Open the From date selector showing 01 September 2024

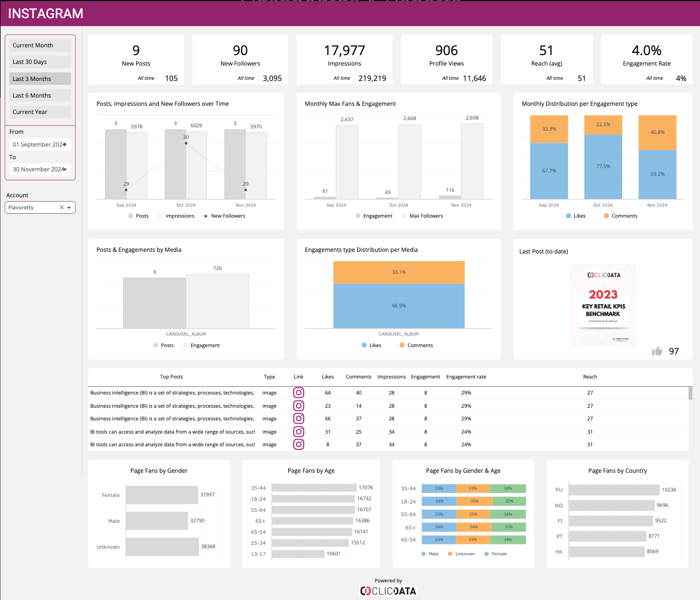coord(39,144)
